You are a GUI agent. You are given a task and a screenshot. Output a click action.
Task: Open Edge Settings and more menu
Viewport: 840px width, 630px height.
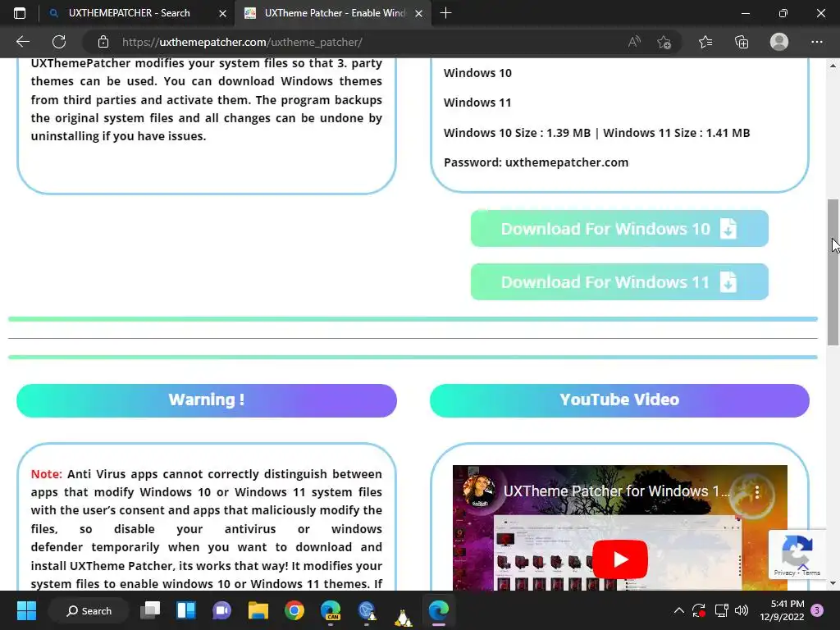point(816,42)
